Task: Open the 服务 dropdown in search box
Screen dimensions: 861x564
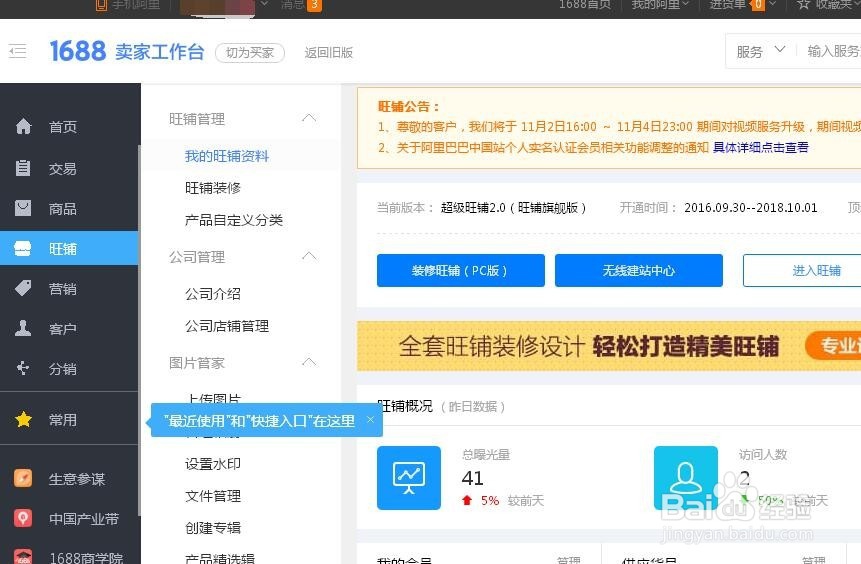Action: point(761,51)
